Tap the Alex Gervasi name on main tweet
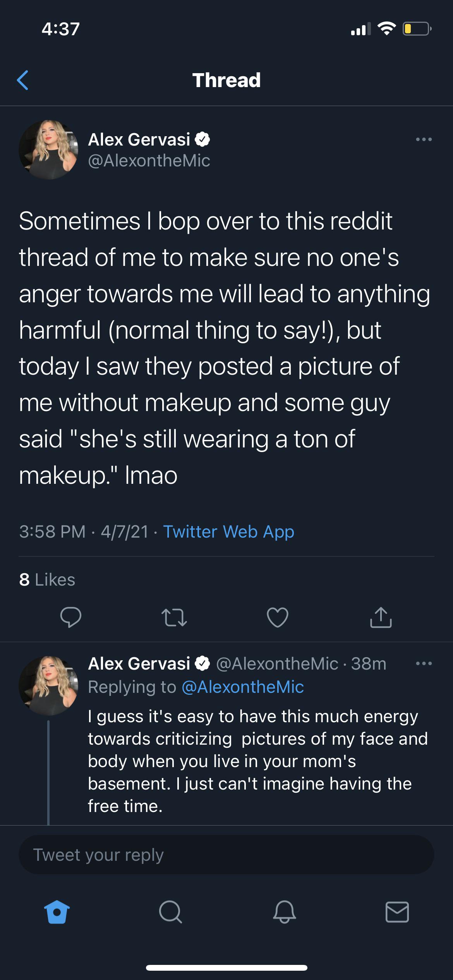Screen dimensions: 453x980 click(139, 139)
